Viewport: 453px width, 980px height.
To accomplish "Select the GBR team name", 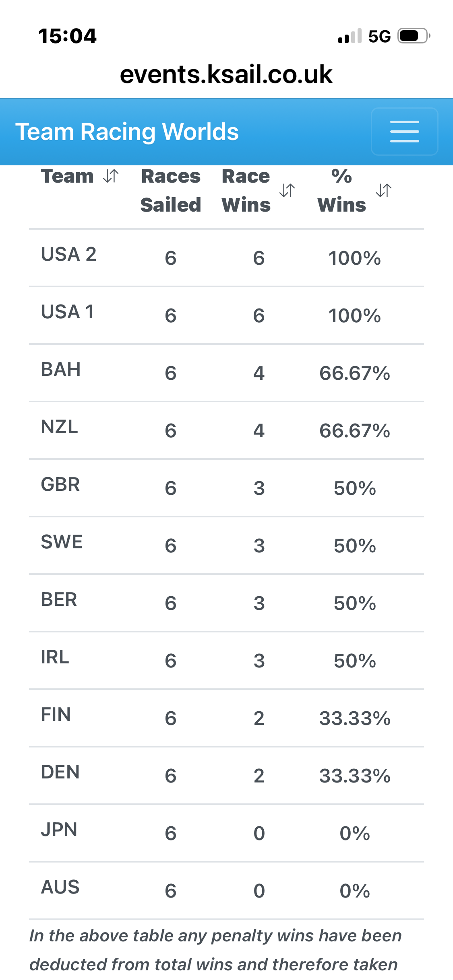I will [x=60, y=484].
